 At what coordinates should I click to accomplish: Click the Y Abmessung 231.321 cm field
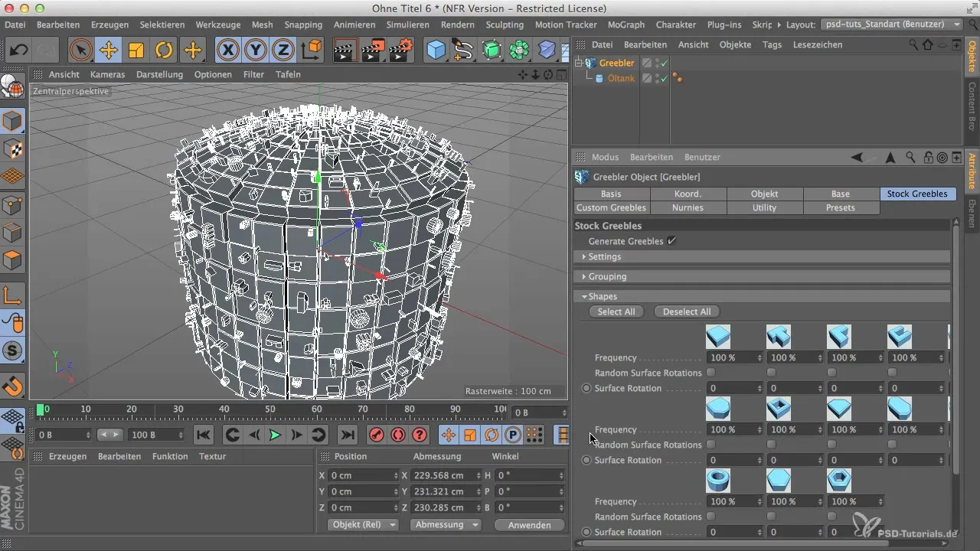coord(446,491)
